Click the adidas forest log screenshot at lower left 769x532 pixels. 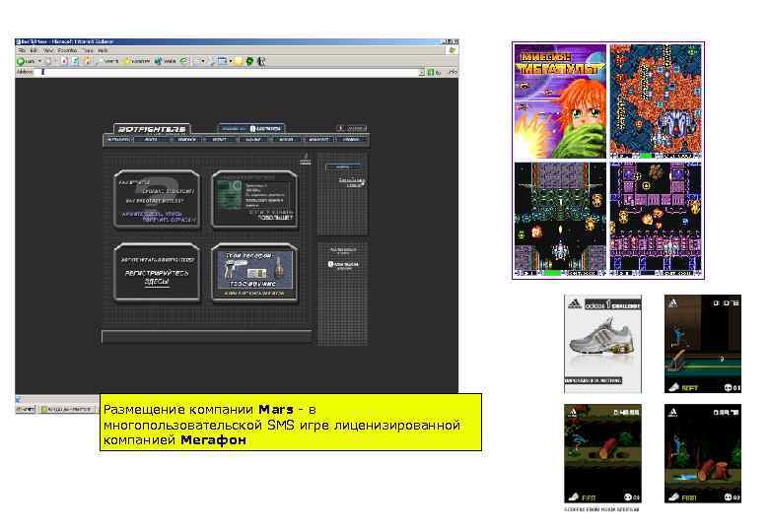pos(602,453)
